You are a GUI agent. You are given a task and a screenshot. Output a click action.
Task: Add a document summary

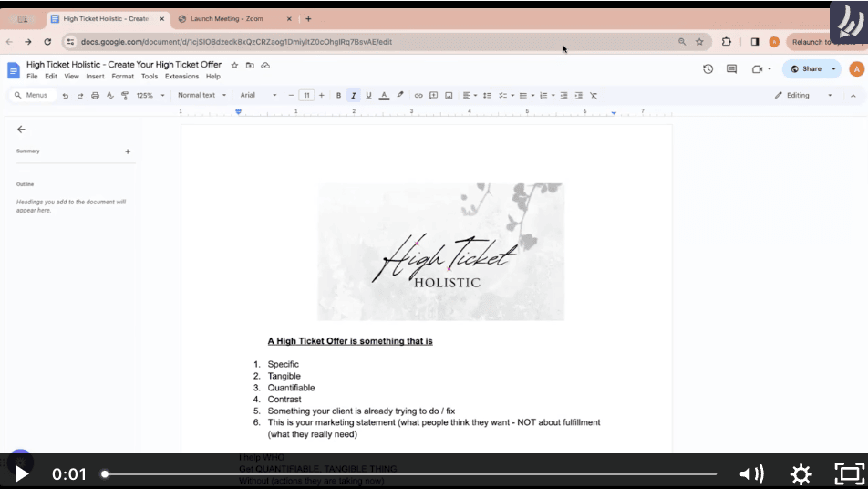(128, 151)
